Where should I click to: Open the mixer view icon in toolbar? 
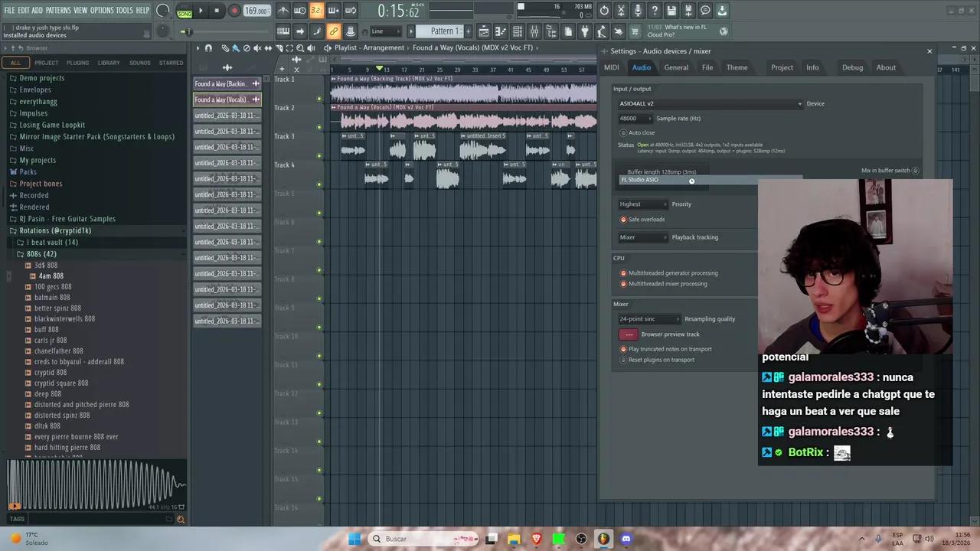pyautogui.click(x=534, y=31)
